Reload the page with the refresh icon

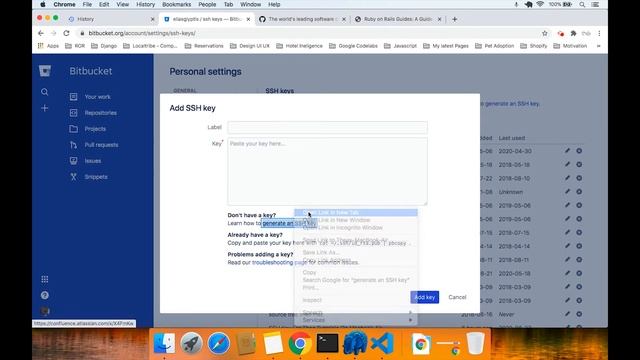click(x=67, y=33)
